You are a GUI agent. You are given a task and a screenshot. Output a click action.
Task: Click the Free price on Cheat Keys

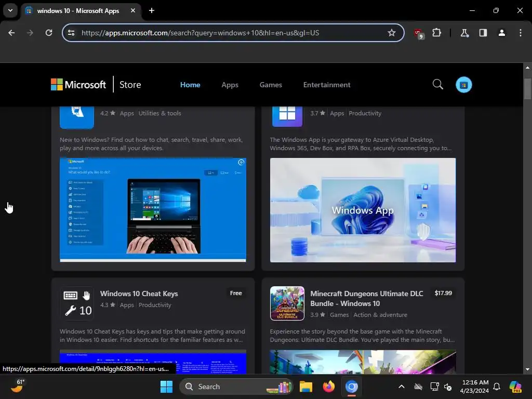[236, 293]
